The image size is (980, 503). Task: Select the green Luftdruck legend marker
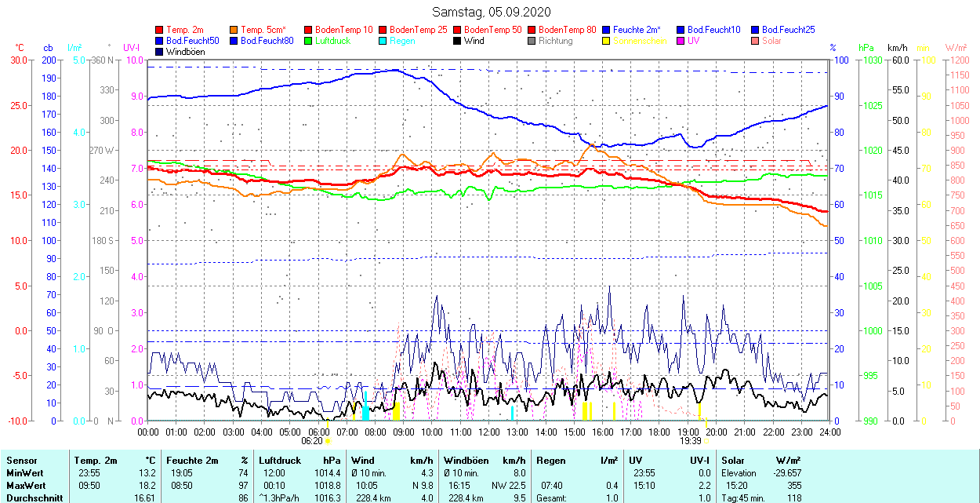309,41
